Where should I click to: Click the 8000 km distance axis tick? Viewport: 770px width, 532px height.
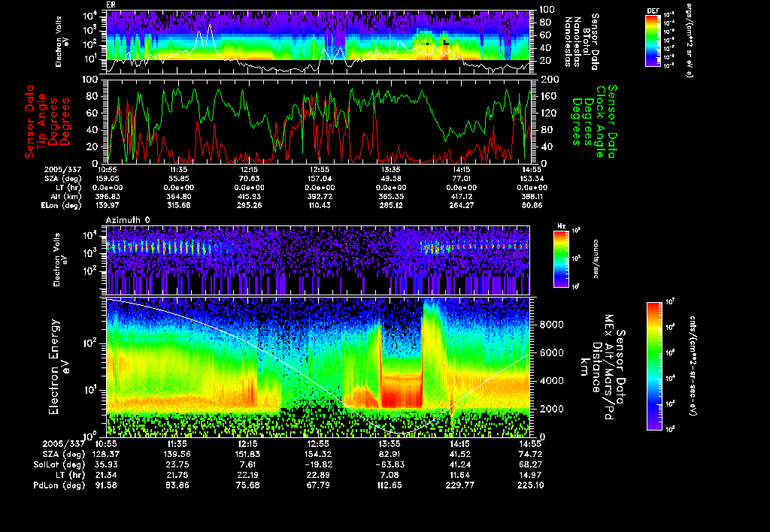[551, 325]
